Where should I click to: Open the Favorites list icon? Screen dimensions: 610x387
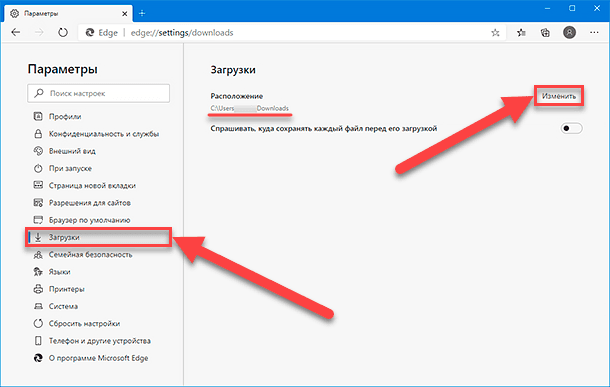(x=521, y=33)
